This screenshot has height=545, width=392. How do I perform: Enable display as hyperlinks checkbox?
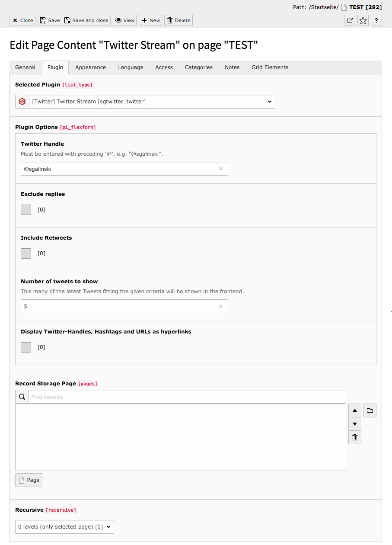pyautogui.click(x=26, y=347)
